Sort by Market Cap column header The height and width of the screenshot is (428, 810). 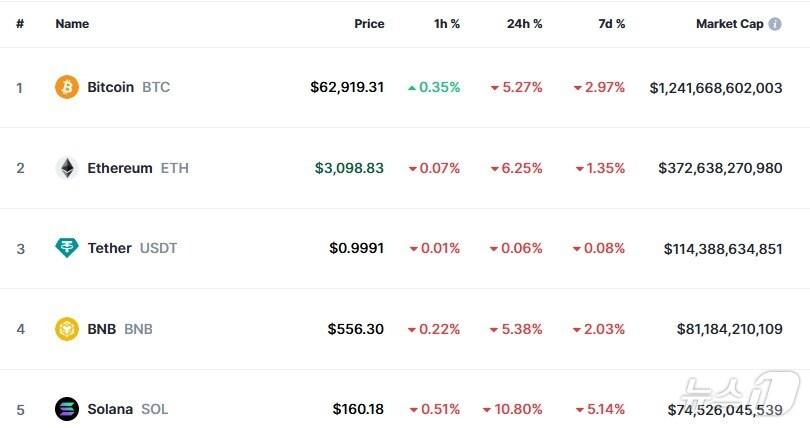click(730, 24)
